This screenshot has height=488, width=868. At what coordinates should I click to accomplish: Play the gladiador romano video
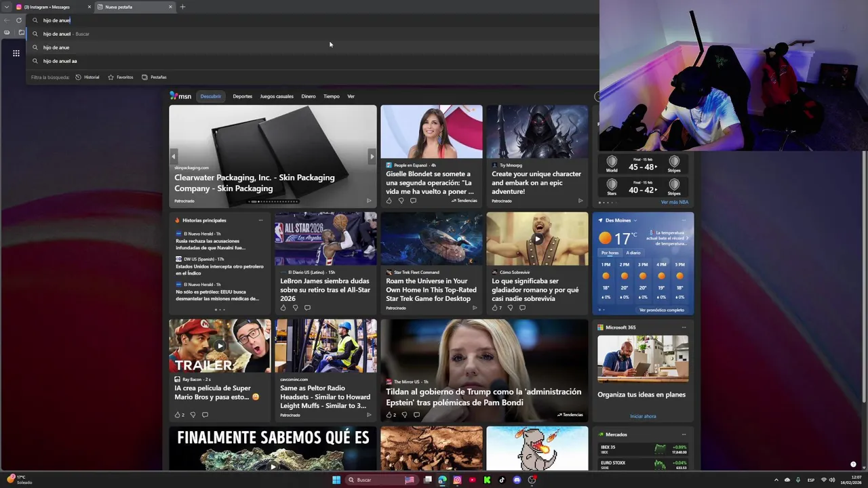click(537, 239)
